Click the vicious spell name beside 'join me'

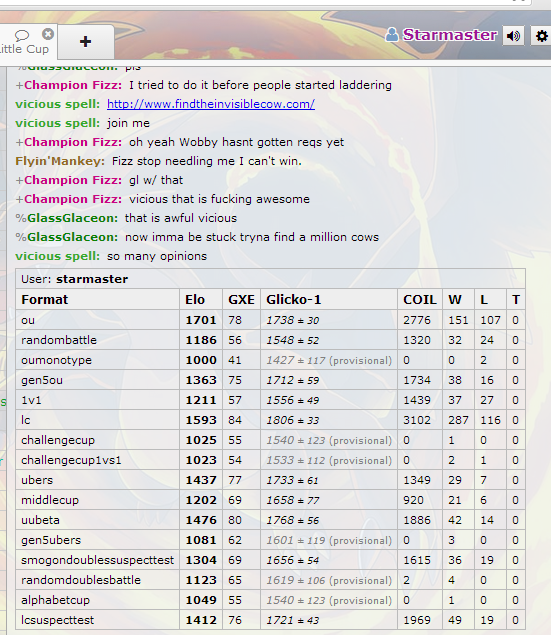coord(57,123)
